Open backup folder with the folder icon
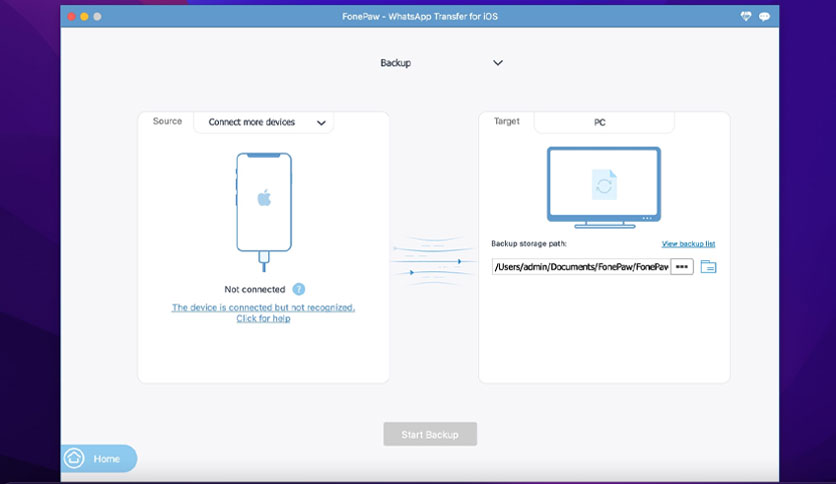 click(708, 267)
